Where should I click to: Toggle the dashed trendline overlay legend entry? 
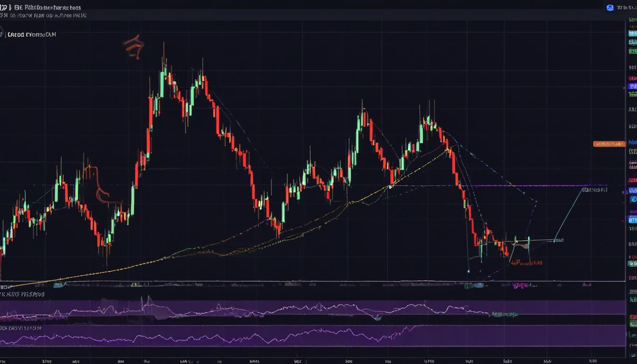(x=28, y=34)
